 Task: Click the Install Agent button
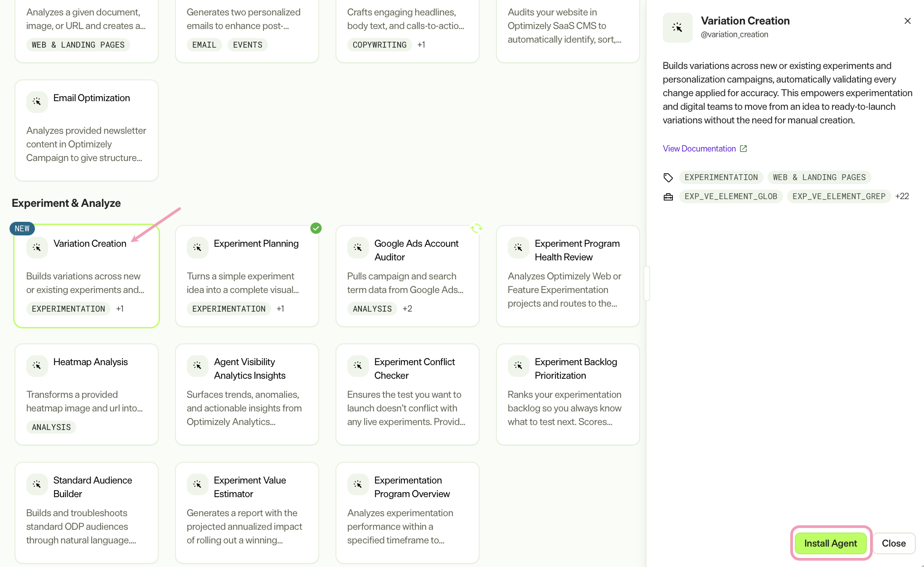(831, 543)
